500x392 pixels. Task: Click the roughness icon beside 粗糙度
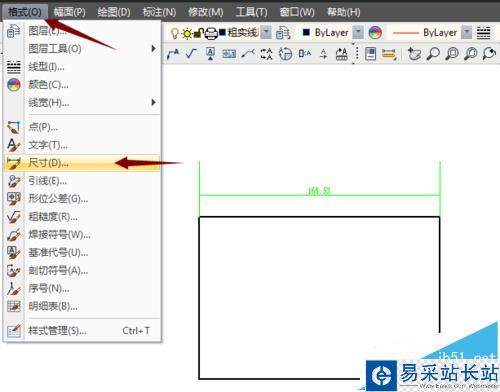pyautogui.click(x=13, y=217)
